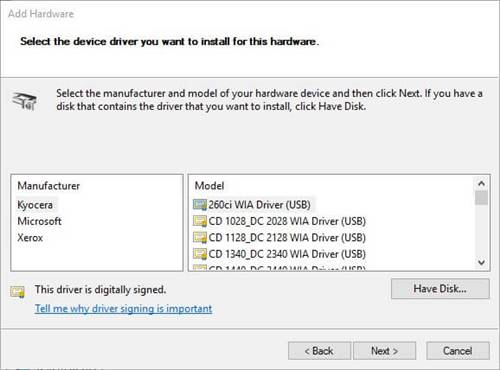Click Model list scroll down arrow
500x370 pixels.
[x=481, y=262]
